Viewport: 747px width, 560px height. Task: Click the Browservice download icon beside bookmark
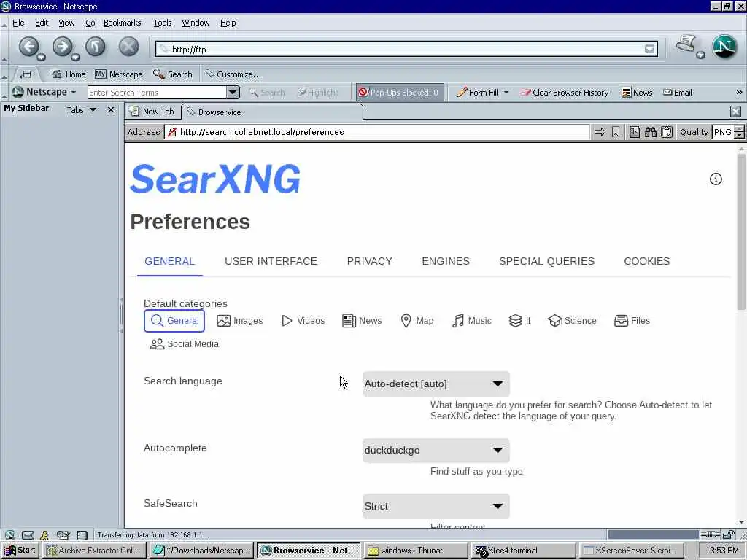coord(635,132)
